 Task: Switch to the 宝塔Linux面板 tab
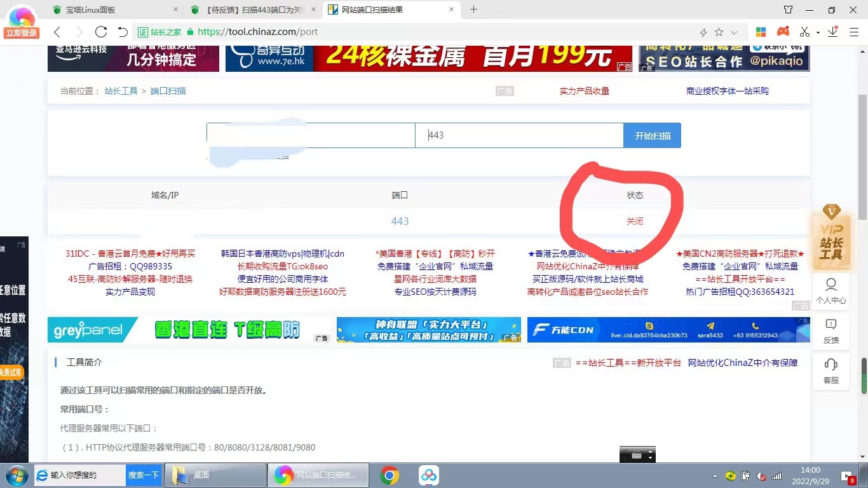pyautogui.click(x=114, y=10)
